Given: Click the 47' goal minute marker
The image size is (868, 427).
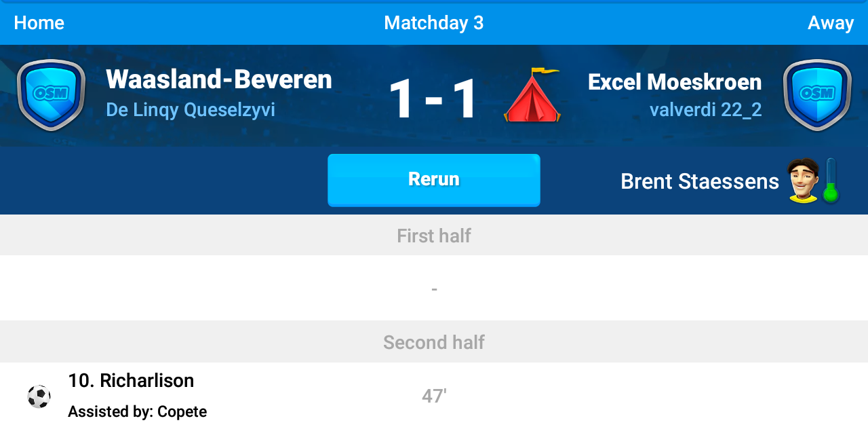Looking at the screenshot, I should tap(434, 396).
